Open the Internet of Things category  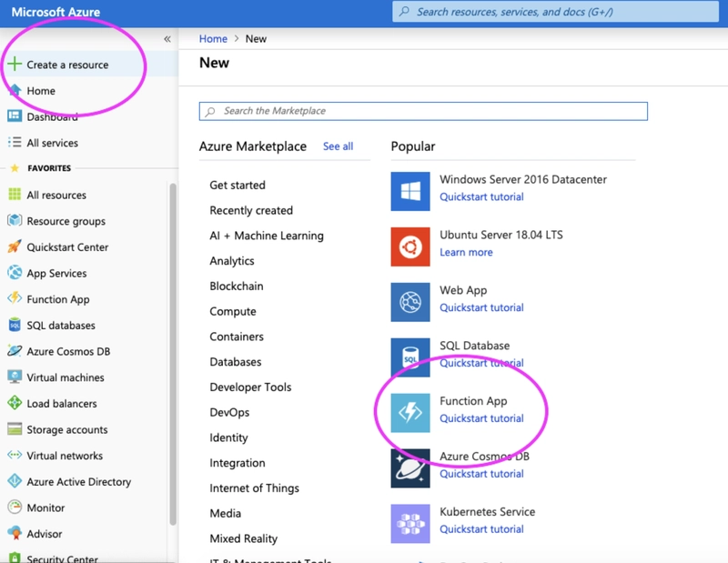coord(254,488)
